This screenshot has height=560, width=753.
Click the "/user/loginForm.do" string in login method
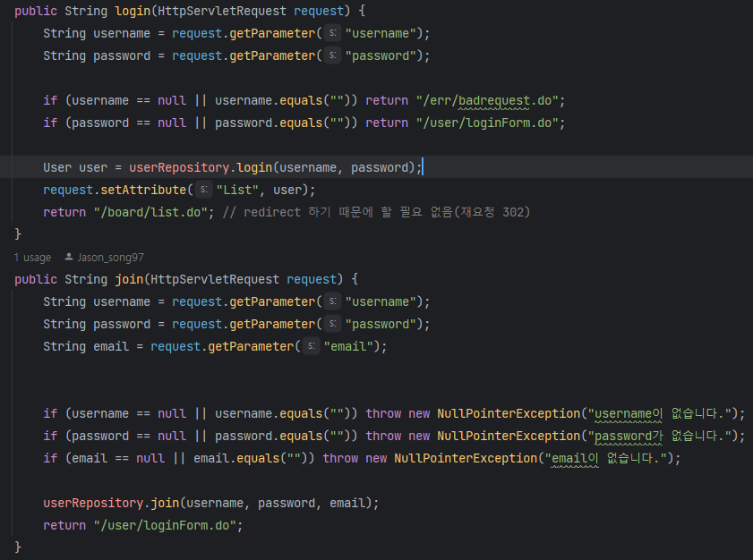pos(487,123)
